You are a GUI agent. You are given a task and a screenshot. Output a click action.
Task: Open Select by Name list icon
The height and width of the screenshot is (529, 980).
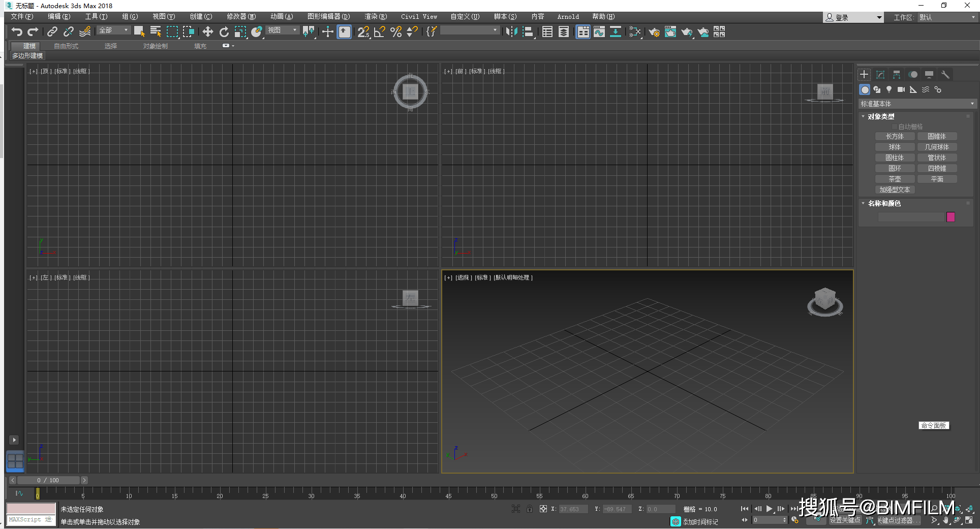156,32
